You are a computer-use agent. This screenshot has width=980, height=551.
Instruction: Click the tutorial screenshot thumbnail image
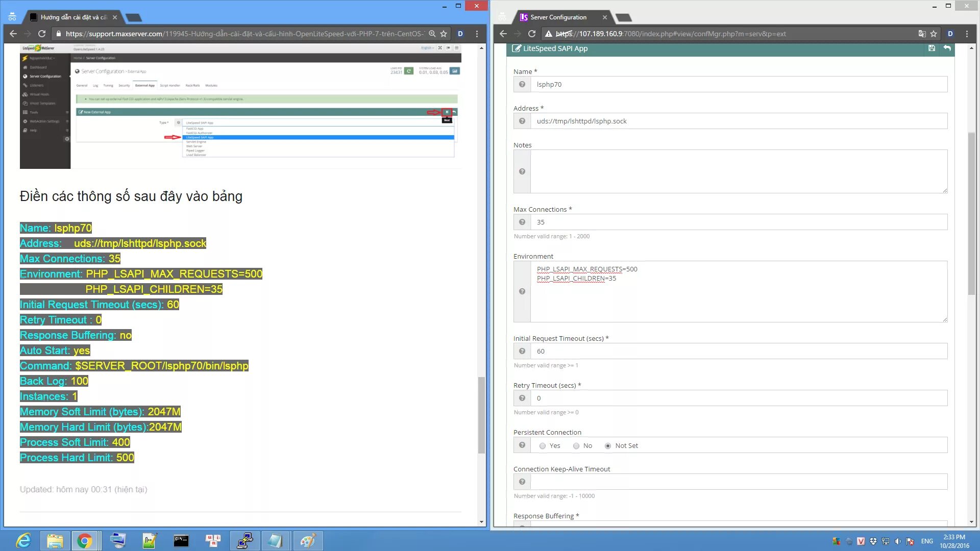240,106
